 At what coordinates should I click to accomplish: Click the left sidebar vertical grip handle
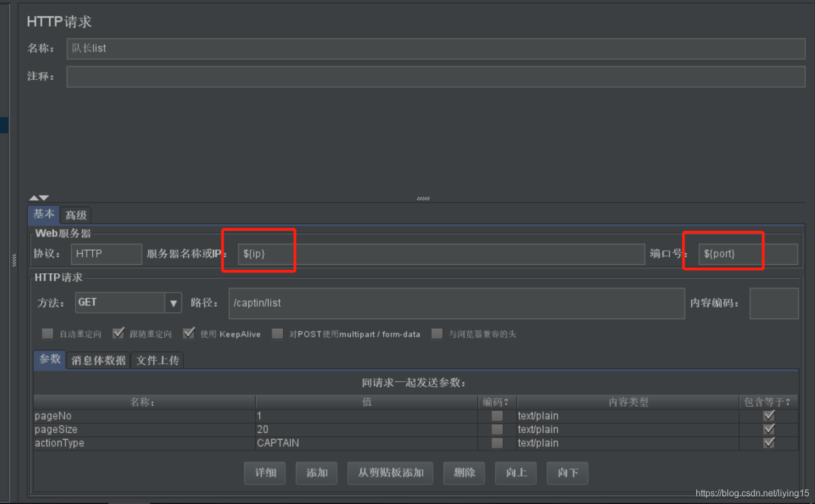(x=14, y=260)
